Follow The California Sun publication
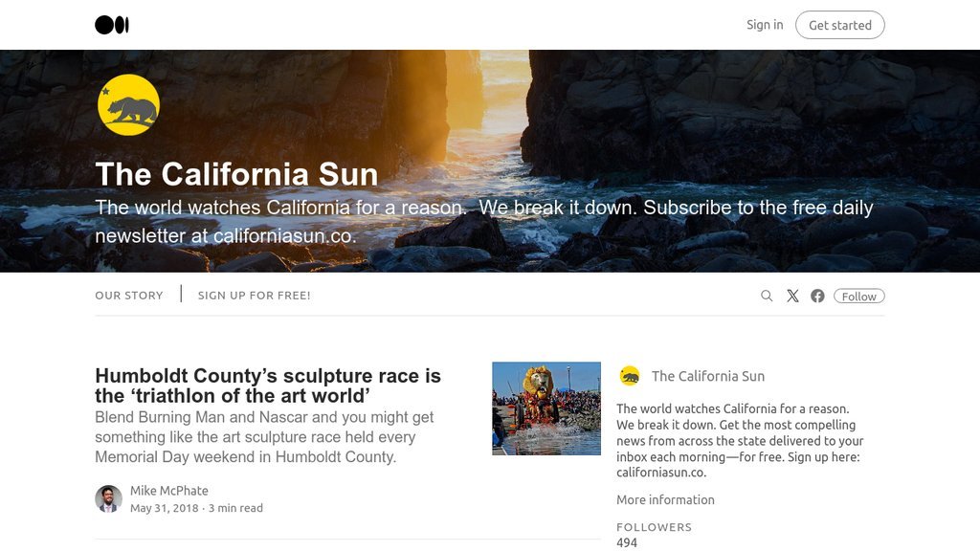The width and height of the screenshot is (980, 551). [x=858, y=297]
